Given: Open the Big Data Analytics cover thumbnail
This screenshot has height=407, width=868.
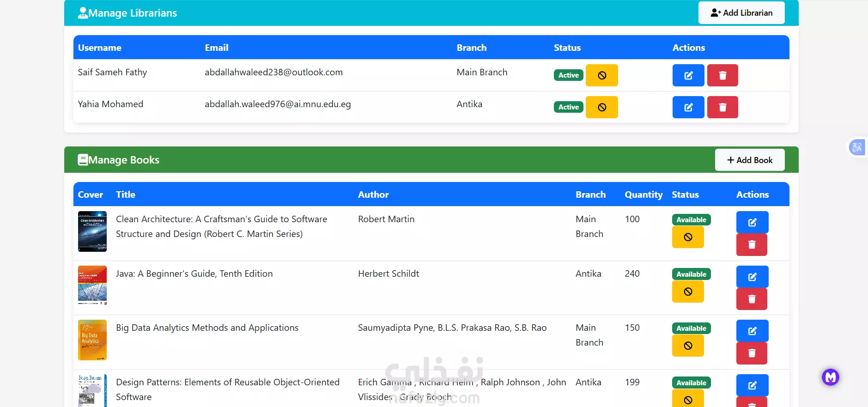Looking at the screenshot, I should [92, 340].
